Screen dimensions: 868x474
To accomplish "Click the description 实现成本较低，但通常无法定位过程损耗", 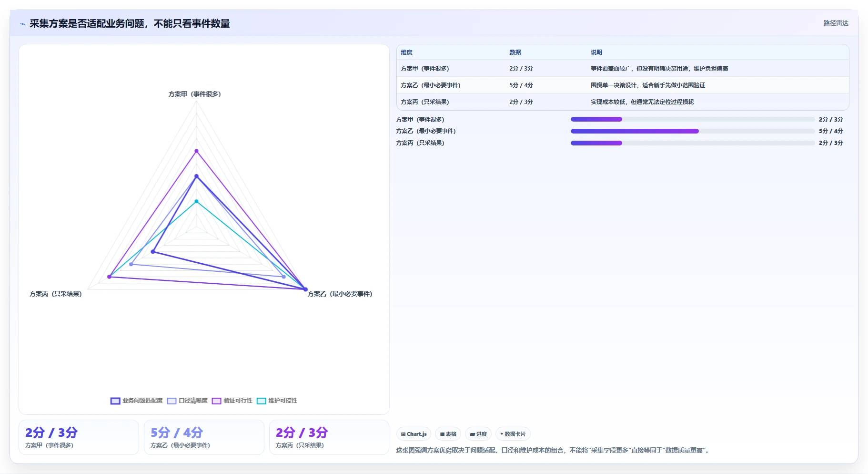I will (x=642, y=102).
